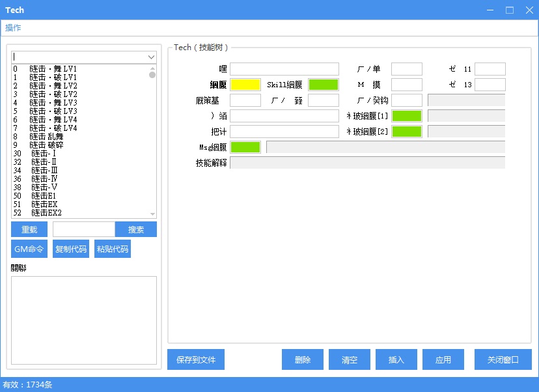Select list row 2 链击·舞 LV2
The image size is (539, 392).
[81, 85]
